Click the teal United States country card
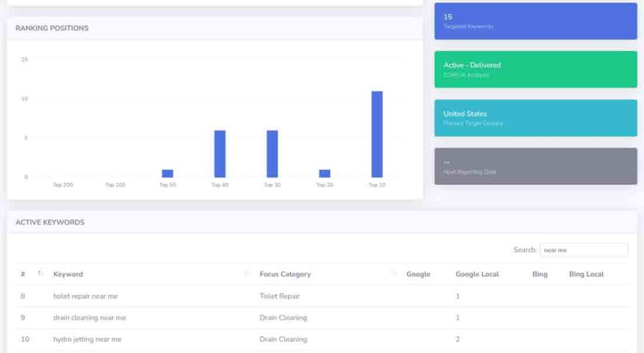The height and width of the screenshot is (353, 644). [x=535, y=118]
